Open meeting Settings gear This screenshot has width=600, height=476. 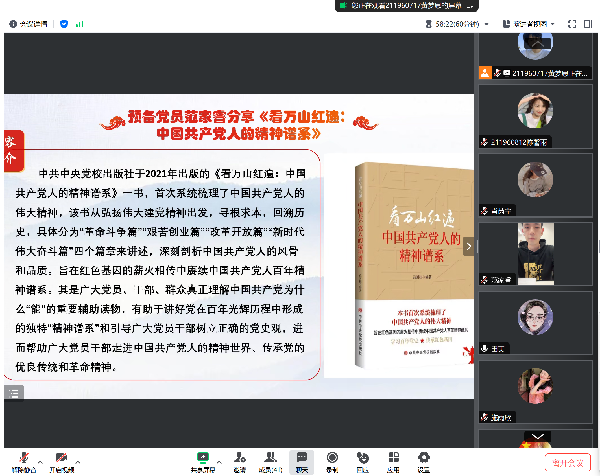pos(423,459)
